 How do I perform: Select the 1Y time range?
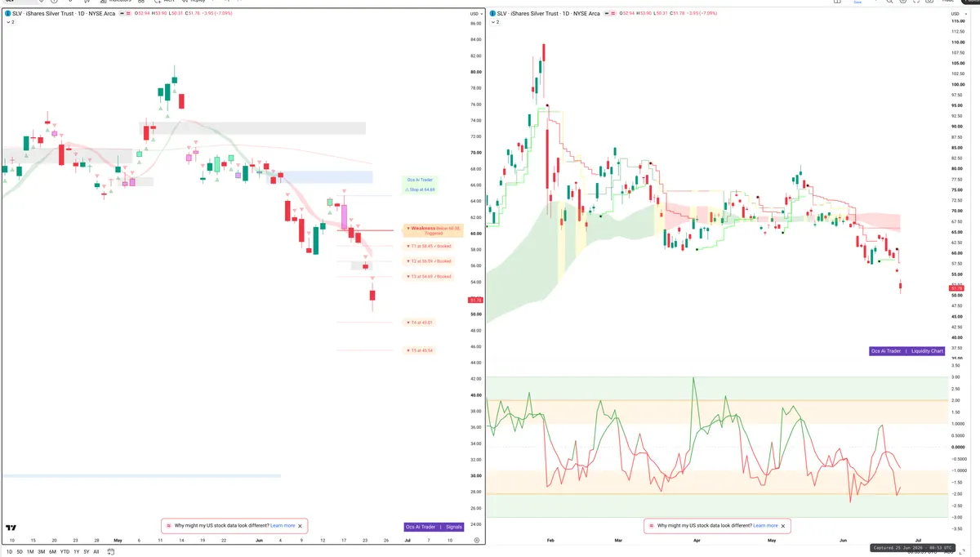pos(76,552)
